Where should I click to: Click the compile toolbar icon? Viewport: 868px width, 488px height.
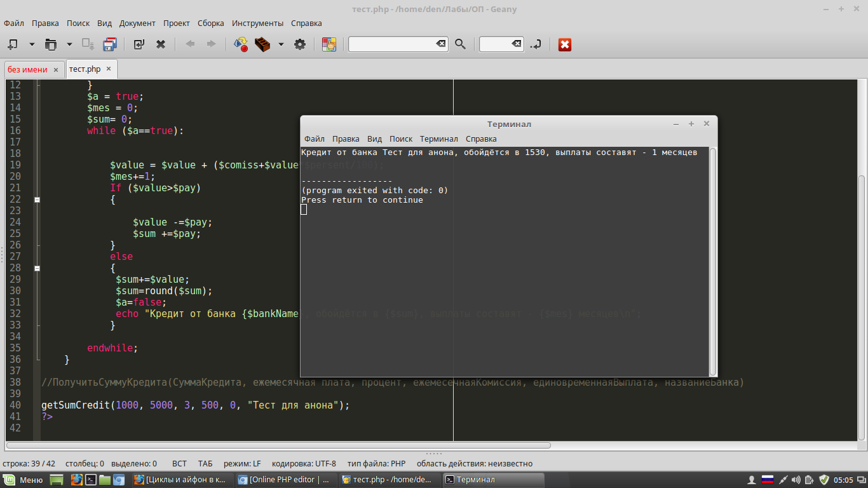tap(241, 44)
